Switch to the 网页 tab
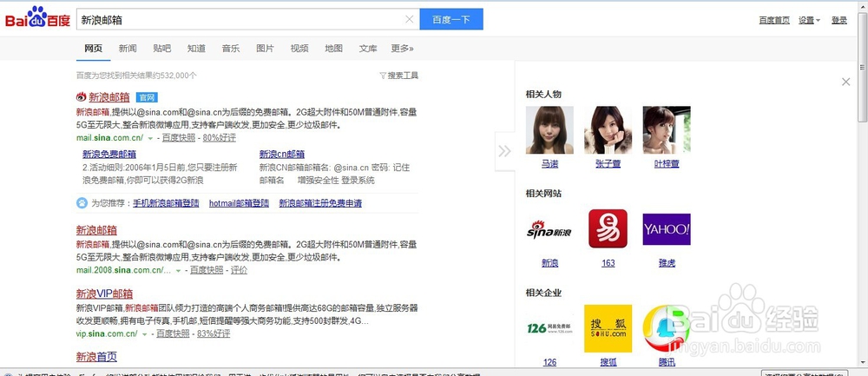This screenshot has height=376, width=868. tap(94, 49)
